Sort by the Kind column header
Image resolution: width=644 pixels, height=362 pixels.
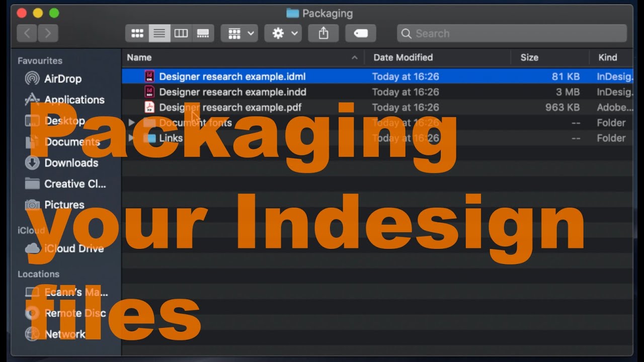tap(608, 57)
